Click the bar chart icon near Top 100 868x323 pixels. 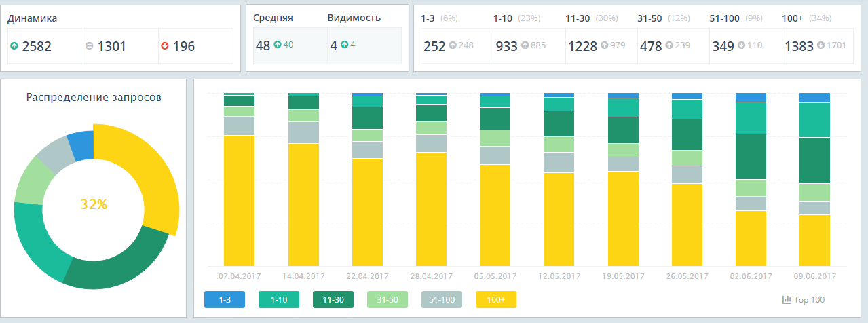[787, 299]
